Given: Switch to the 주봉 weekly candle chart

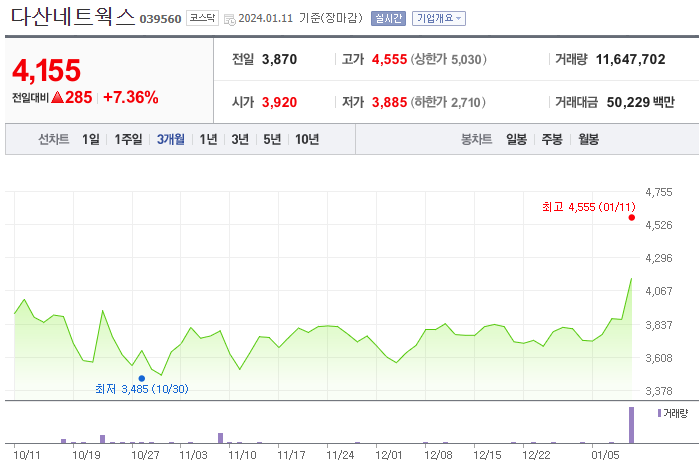Looking at the screenshot, I should tap(552, 140).
